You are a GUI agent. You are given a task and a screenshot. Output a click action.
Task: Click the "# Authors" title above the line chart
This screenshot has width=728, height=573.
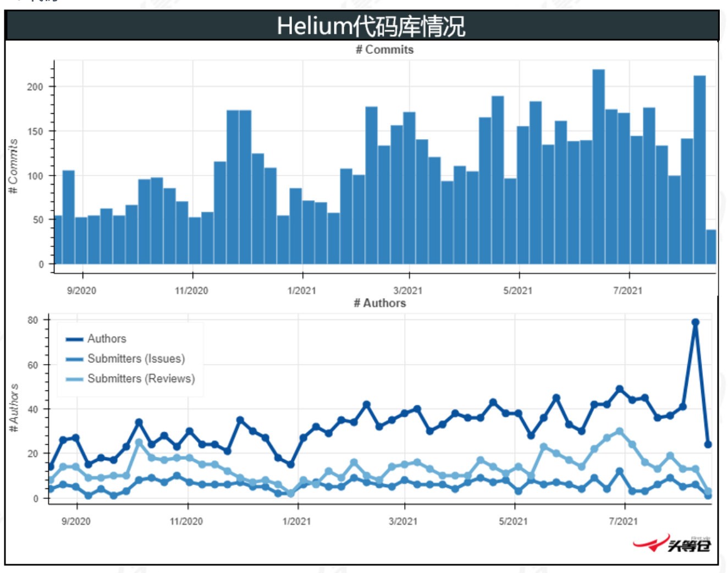click(x=380, y=303)
